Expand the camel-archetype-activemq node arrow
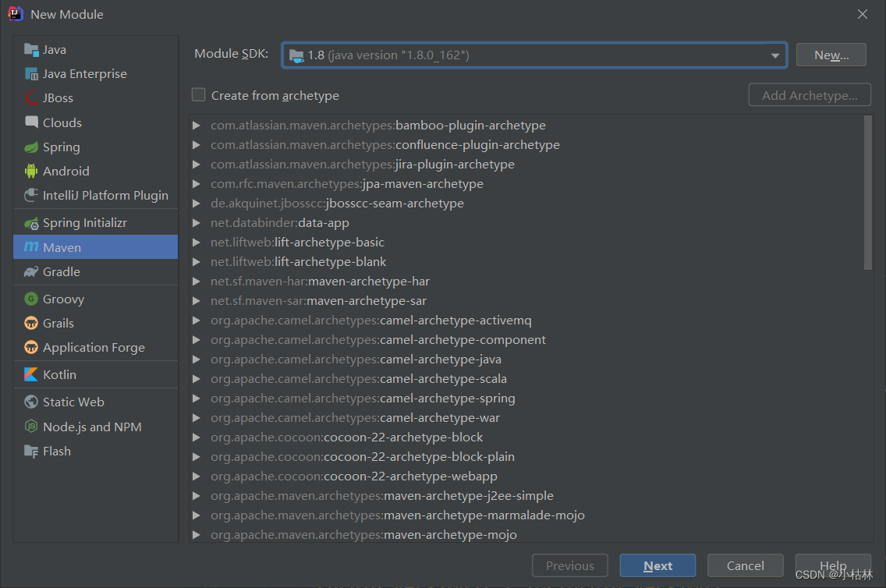Viewport: 886px width, 588px height. [x=197, y=321]
